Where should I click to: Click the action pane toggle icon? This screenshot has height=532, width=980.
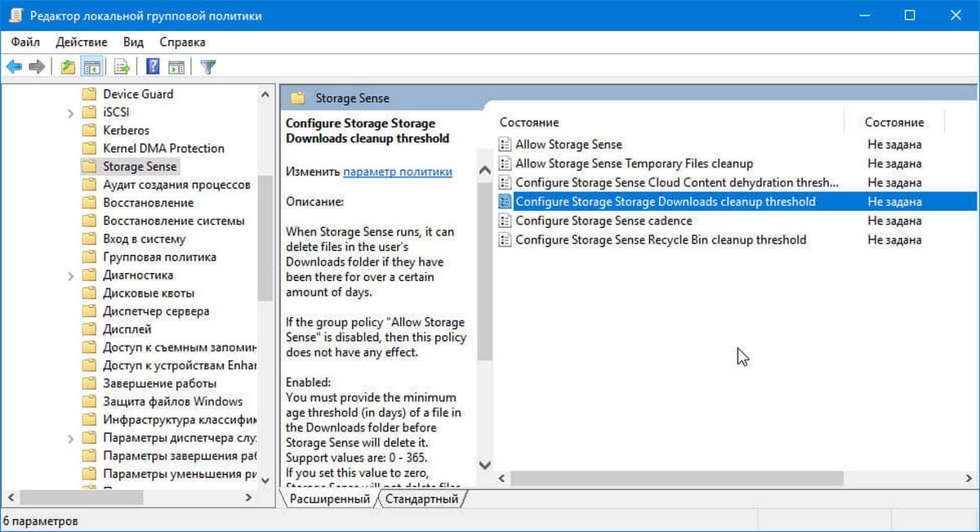pyautogui.click(x=176, y=67)
